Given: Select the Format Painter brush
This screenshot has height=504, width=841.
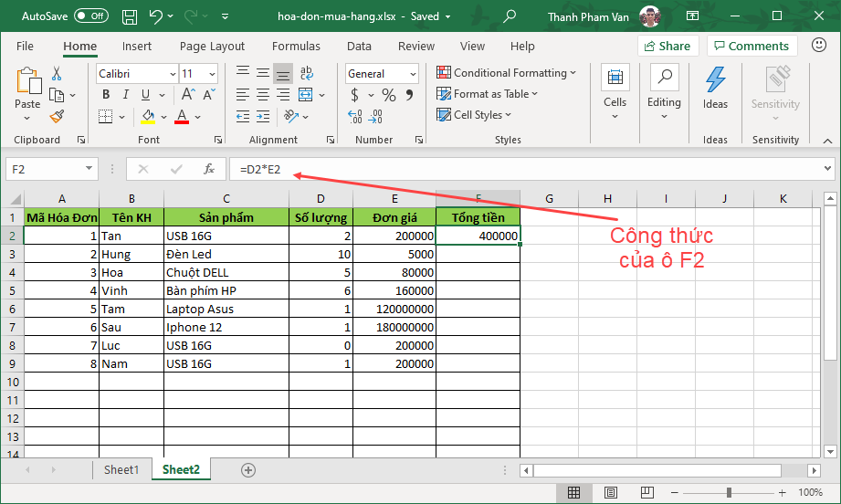Looking at the screenshot, I should [57, 116].
